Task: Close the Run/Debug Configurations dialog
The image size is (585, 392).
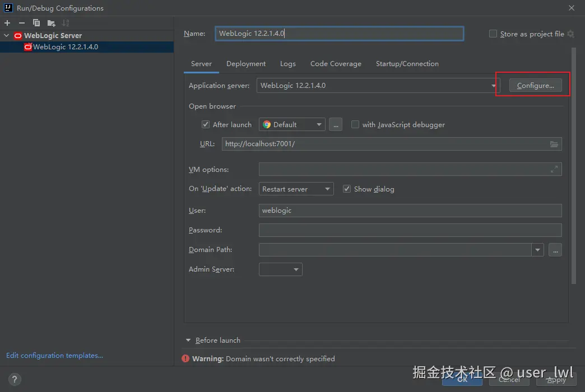Action: [x=571, y=8]
